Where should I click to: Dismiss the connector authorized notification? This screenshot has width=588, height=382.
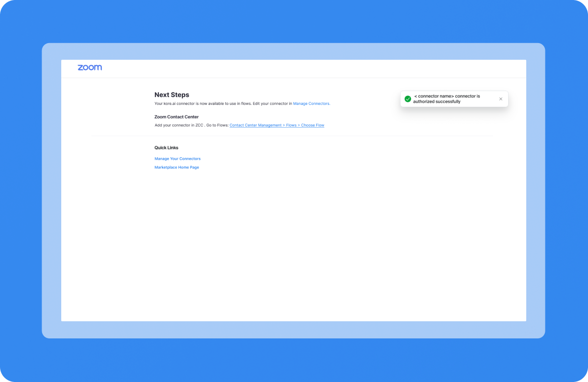pyautogui.click(x=501, y=99)
